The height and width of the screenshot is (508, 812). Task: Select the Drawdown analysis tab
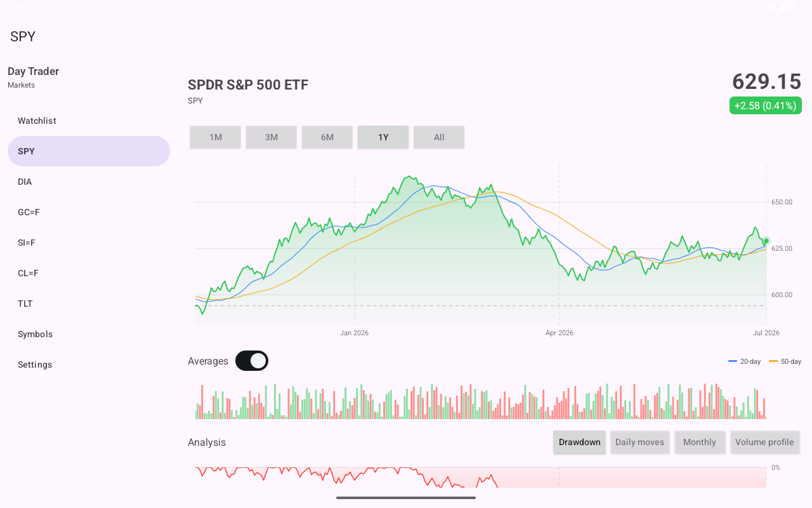pos(580,442)
